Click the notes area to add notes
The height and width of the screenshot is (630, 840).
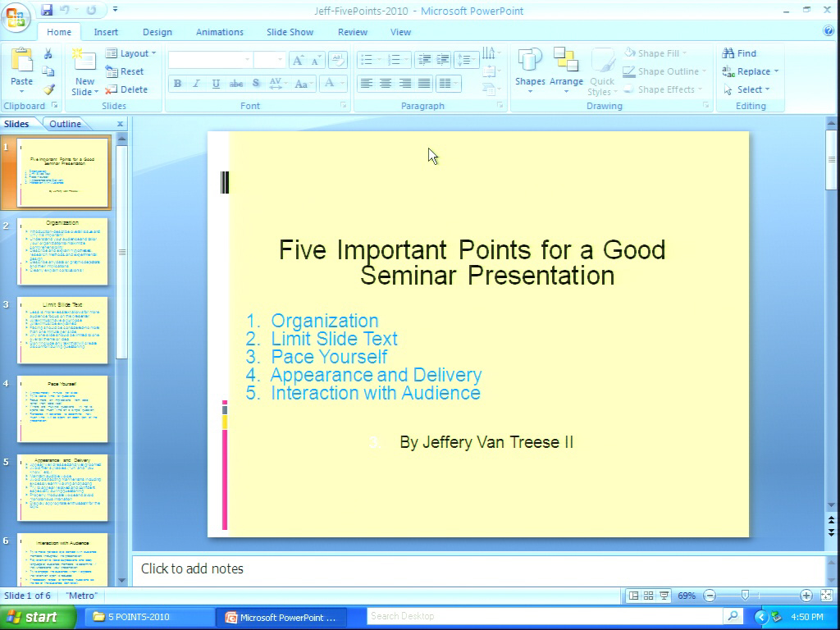[x=478, y=569]
